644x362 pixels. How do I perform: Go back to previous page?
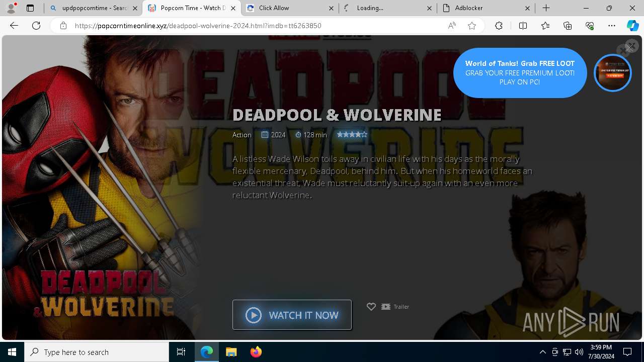coord(14,26)
